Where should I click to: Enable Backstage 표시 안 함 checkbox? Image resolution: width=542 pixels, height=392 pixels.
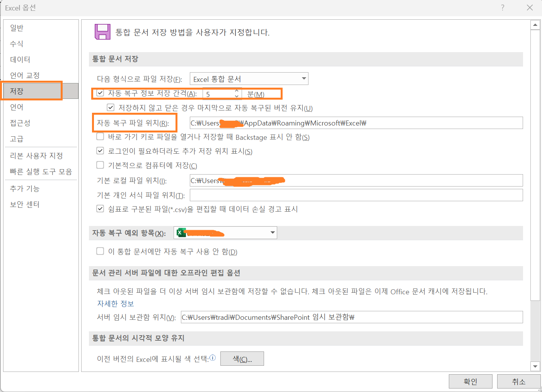point(100,136)
